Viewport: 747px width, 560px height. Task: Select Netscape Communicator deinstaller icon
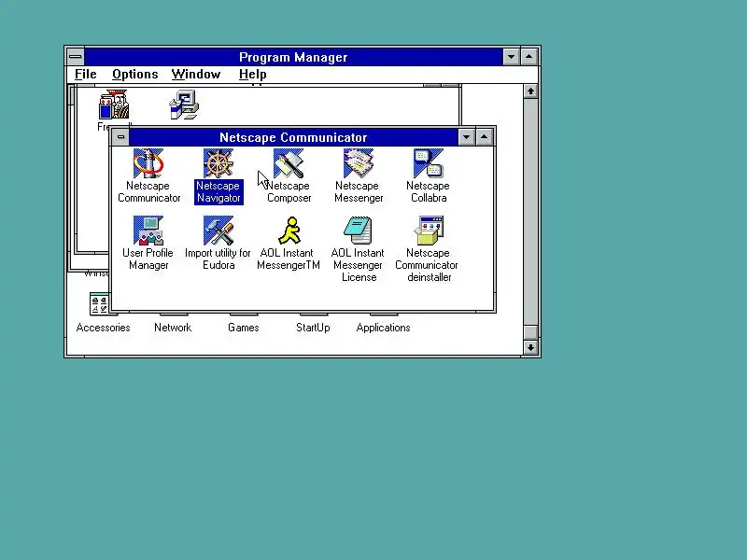point(429,231)
